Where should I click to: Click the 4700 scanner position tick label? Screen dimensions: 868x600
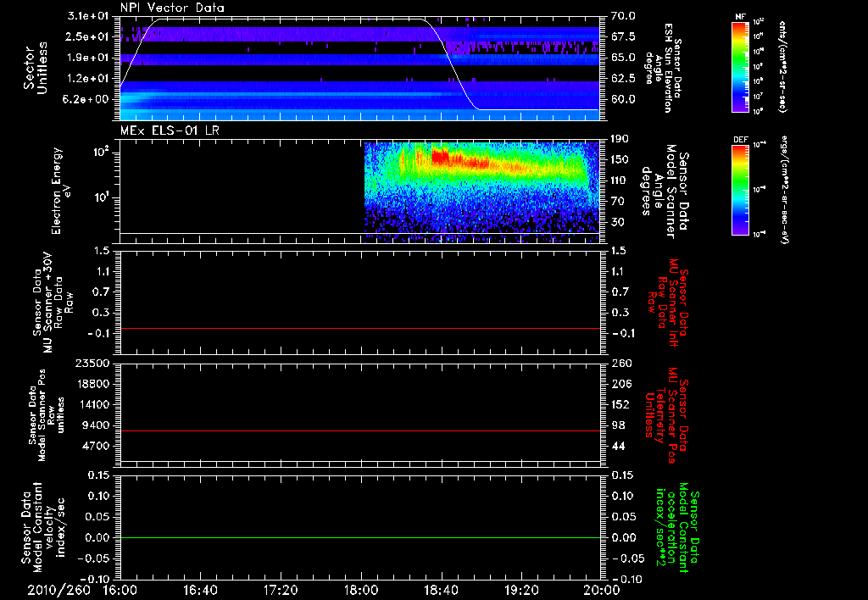tap(97, 446)
